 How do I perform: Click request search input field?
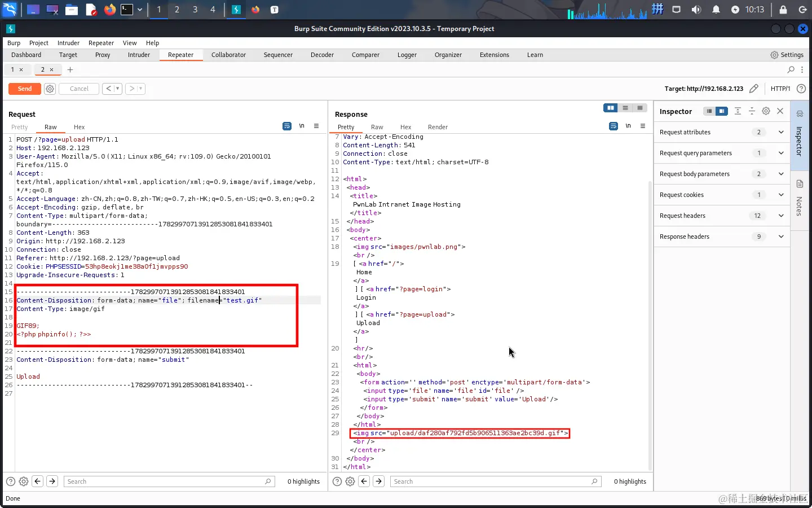coord(169,481)
